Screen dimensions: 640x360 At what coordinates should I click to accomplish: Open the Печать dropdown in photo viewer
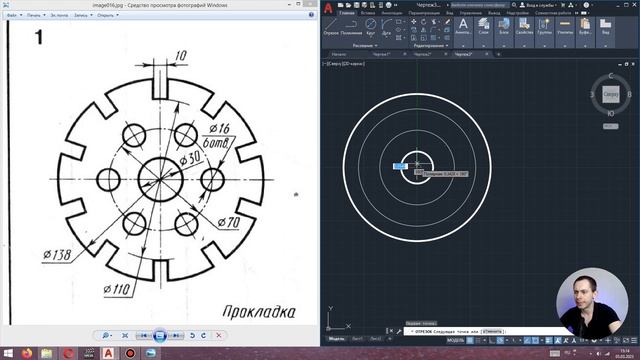(36, 15)
